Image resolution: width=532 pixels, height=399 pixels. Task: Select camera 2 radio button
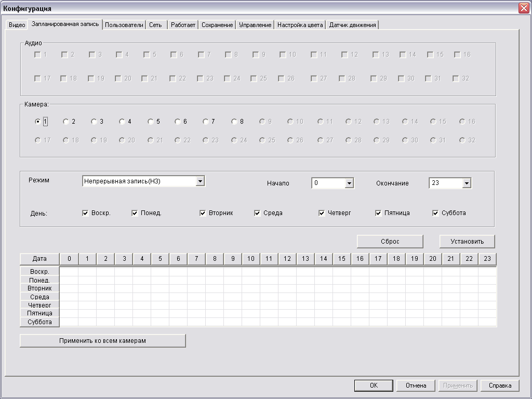pos(66,122)
